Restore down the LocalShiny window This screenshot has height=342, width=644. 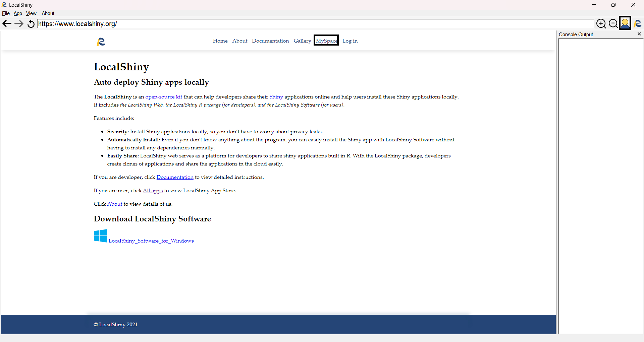[x=613, y=5]
